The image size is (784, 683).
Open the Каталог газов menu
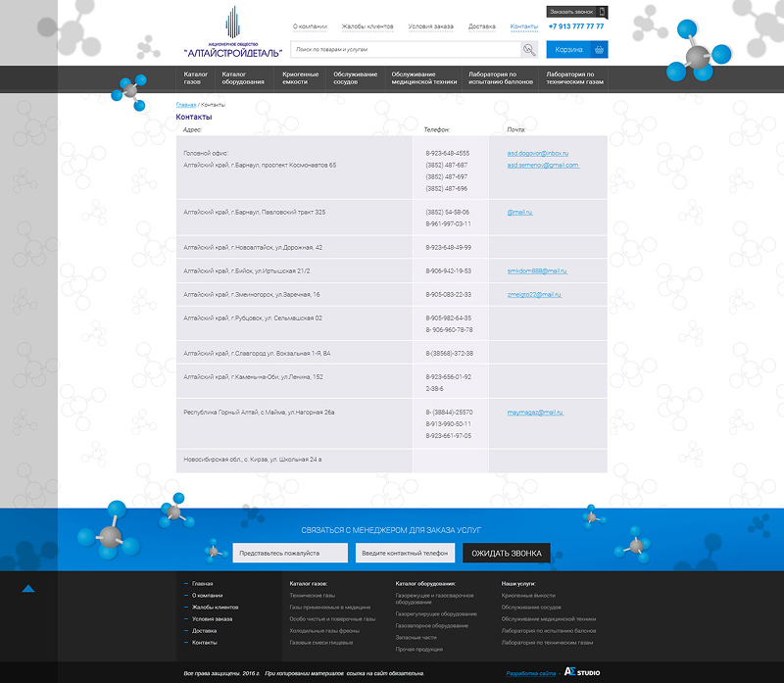pyautogui.click(x=196, y=78)
